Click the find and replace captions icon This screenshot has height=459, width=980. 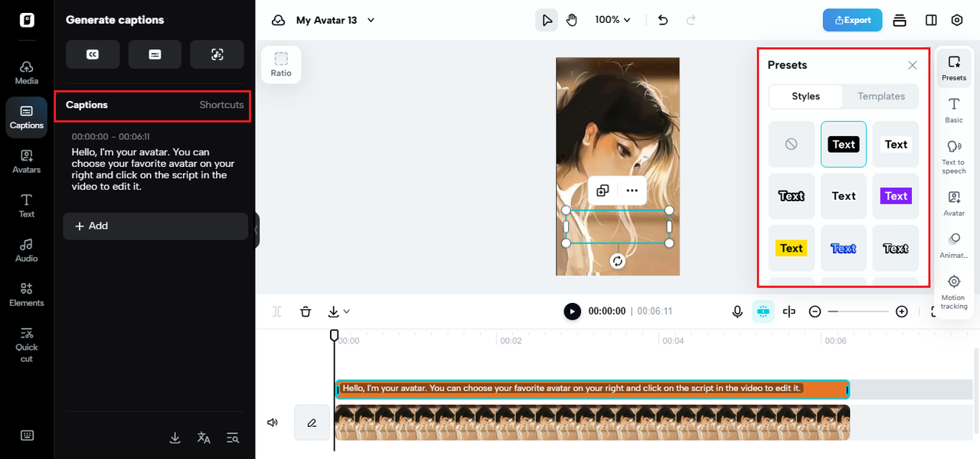coord(233,438)
